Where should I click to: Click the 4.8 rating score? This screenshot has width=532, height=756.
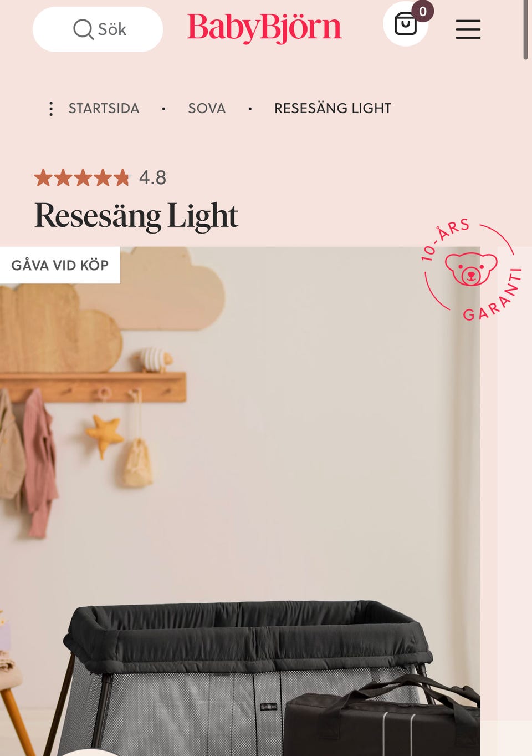point(152,177)
